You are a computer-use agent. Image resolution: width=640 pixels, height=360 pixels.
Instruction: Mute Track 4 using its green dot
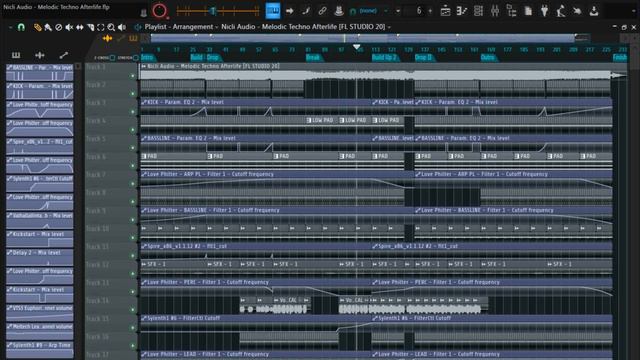[133, 129]
